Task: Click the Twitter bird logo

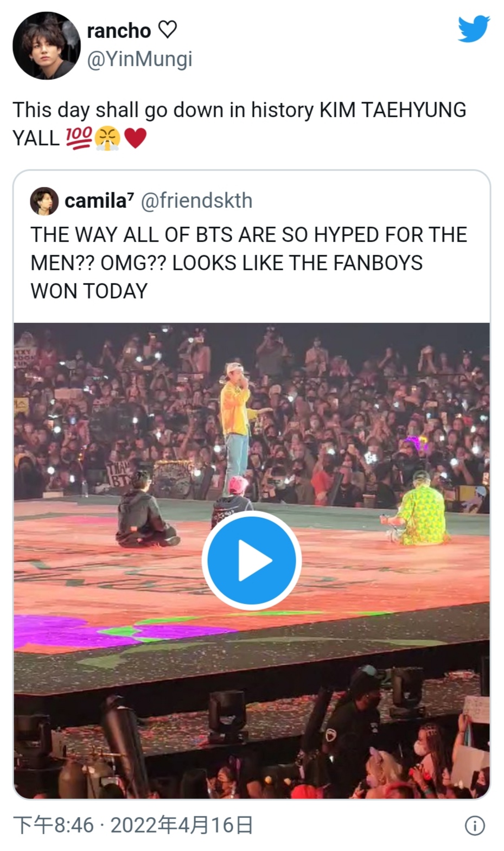Action: (x=473, y=29)
